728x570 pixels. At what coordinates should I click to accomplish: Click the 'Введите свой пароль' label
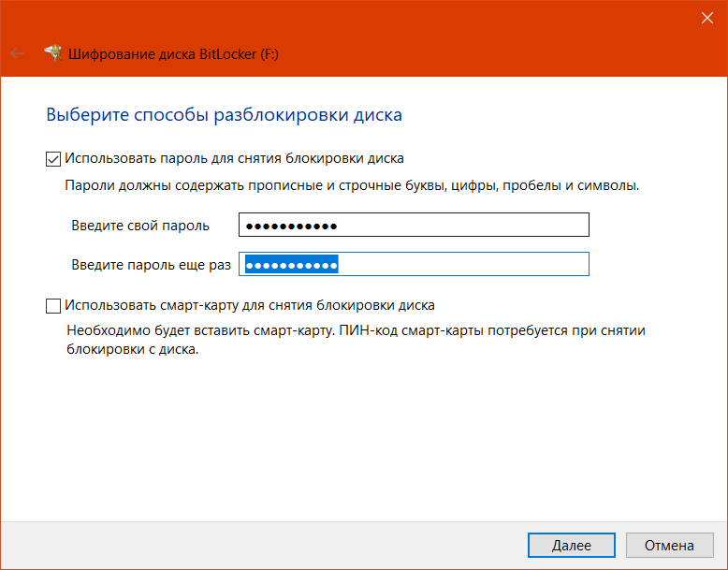(140, 226)
